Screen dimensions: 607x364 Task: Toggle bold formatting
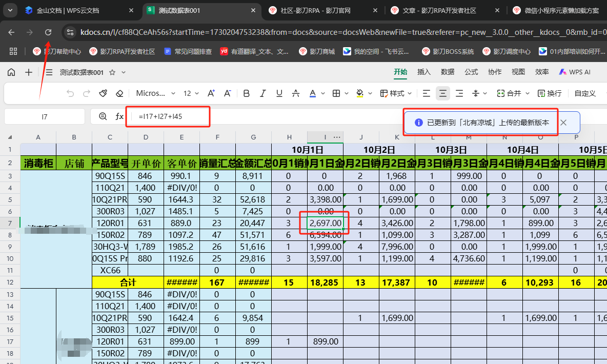click(247, 93)
